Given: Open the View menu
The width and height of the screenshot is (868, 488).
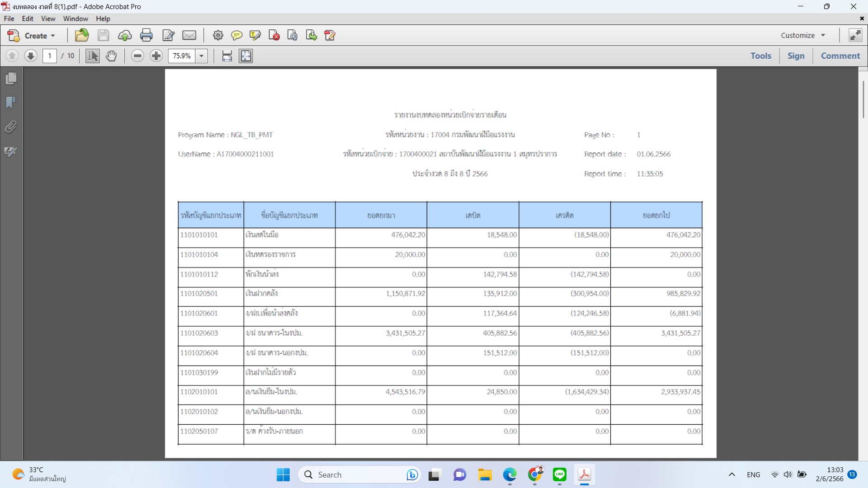Looking at the screenshot, I should click(x=48, y=19).
